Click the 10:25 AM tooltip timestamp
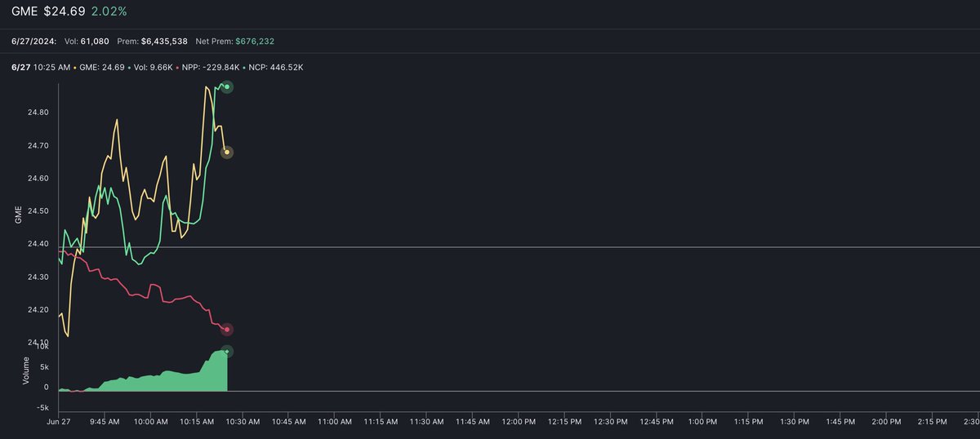This screenshot has height=439, width=980. tap(51, 67)
